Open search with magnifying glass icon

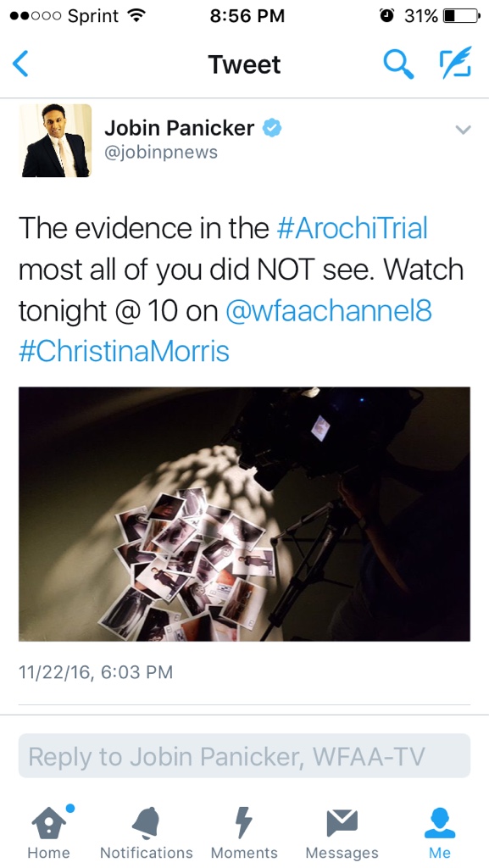tap(398, 64)
